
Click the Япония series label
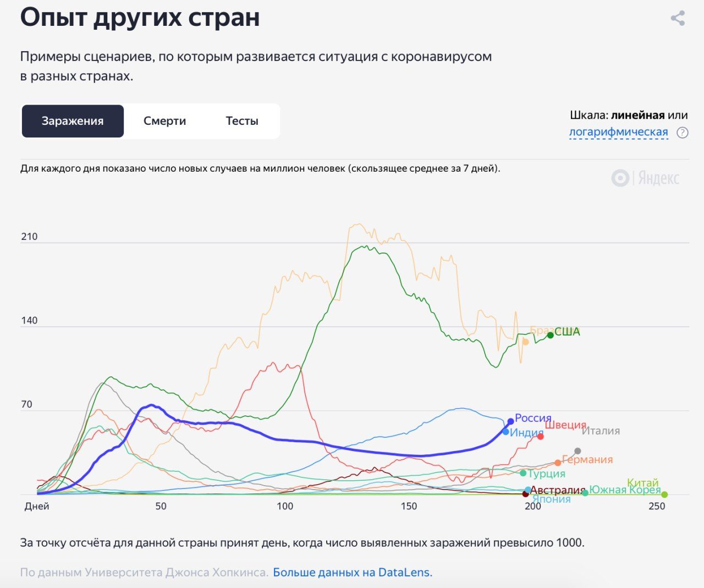click(x=552, y=499)
